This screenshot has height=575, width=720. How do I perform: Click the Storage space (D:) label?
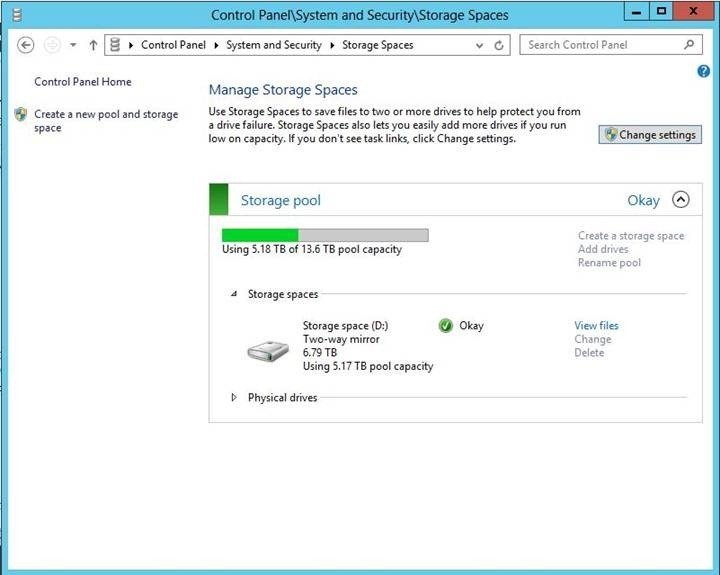[x=345, y=326]
